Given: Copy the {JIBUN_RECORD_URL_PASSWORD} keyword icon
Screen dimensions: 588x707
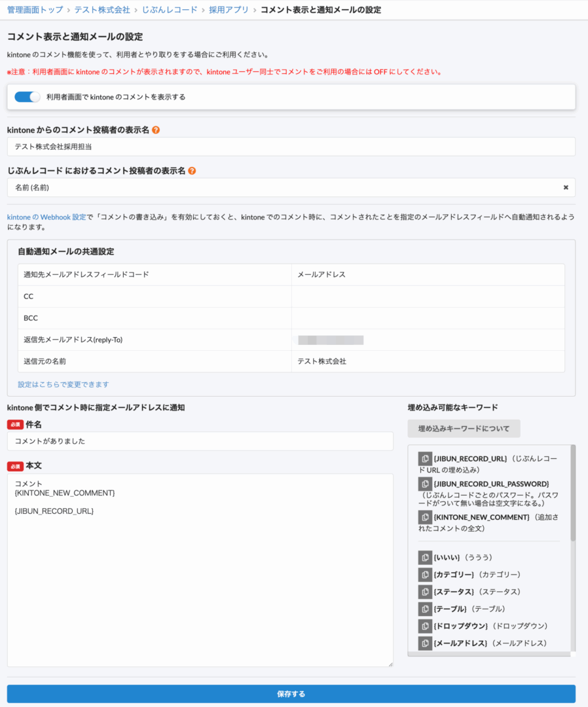Looking at the screenshot, I should tap(425, 484).
